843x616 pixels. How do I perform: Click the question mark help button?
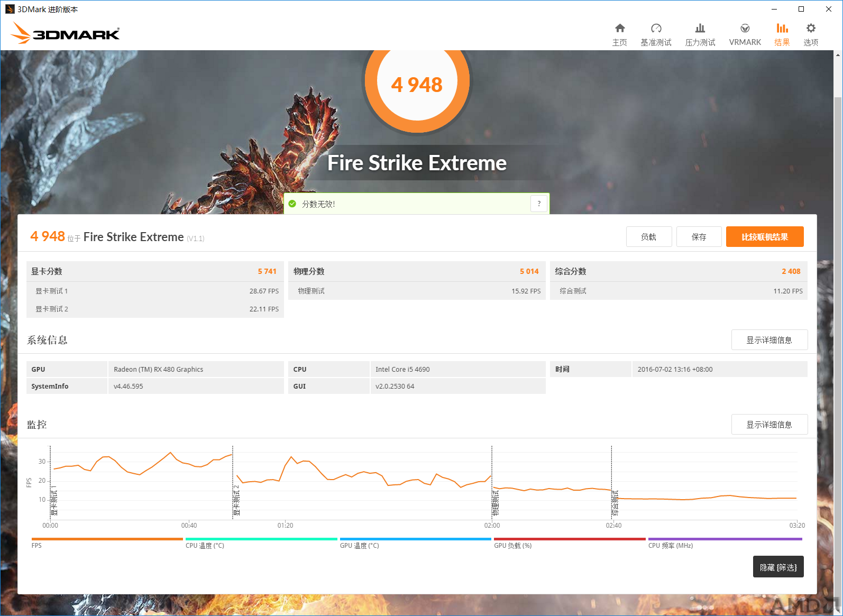coord(539,204)
